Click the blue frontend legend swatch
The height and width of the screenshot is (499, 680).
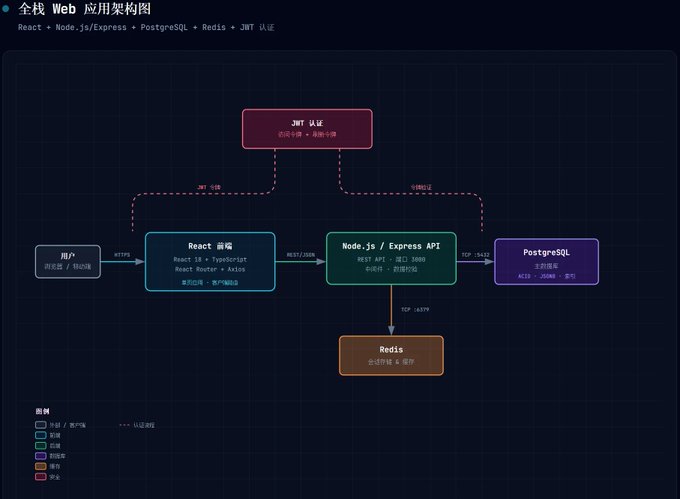41,435
